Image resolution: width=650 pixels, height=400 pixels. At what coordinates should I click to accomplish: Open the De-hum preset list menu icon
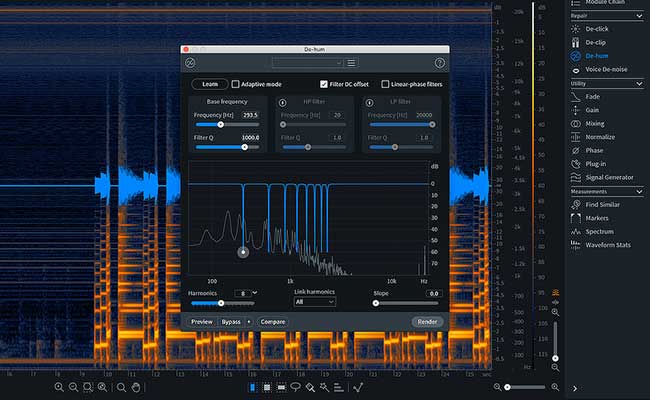[351, 63]
